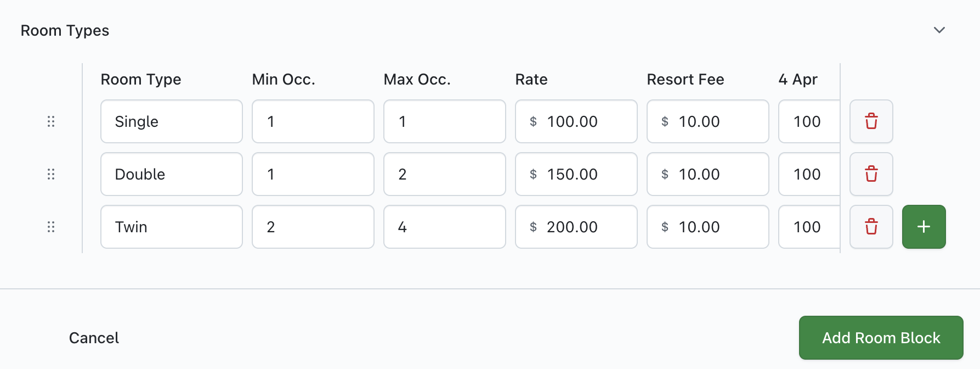Collapse the Room Types section
This screenshot has height=369, width=980.
[x=939, y=30]
